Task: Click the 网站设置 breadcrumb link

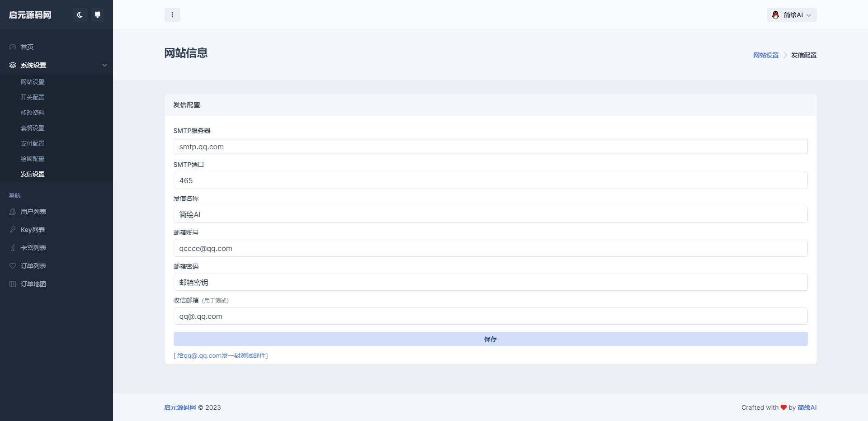Action: click(x=766, y=55)
